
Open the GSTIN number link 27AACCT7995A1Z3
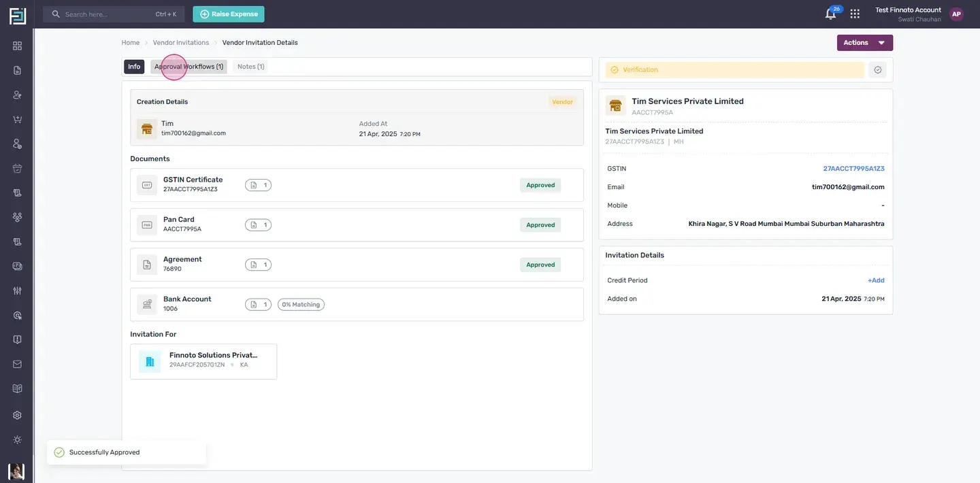pyautogui.click(x=854, y=169)
